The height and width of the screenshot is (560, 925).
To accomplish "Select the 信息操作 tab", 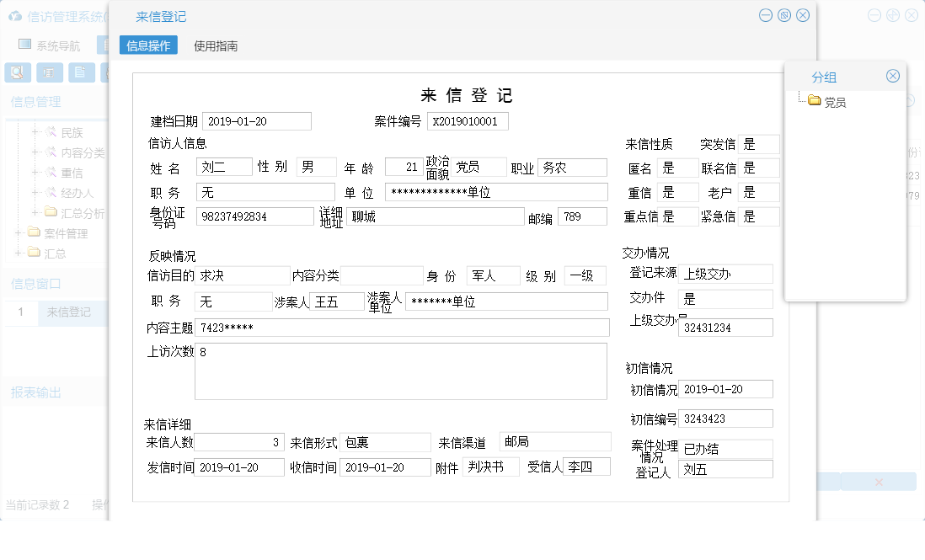I will click(147, 45).
